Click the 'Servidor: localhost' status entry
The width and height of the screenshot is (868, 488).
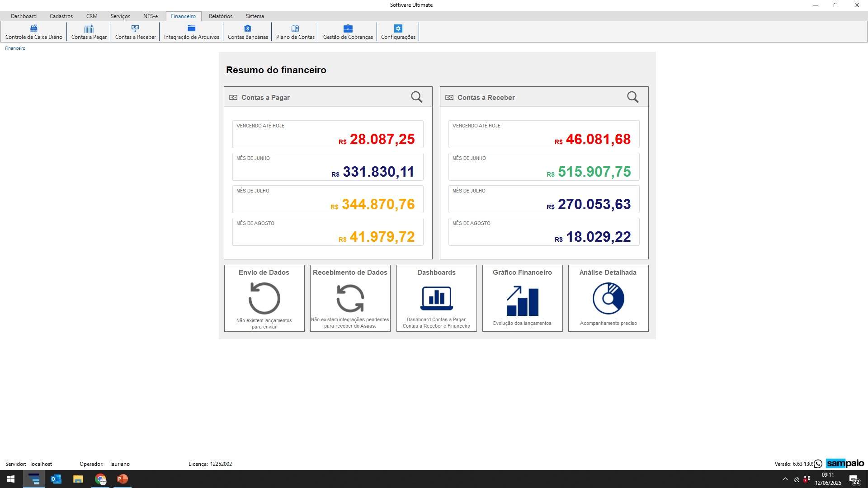(28, 464)
